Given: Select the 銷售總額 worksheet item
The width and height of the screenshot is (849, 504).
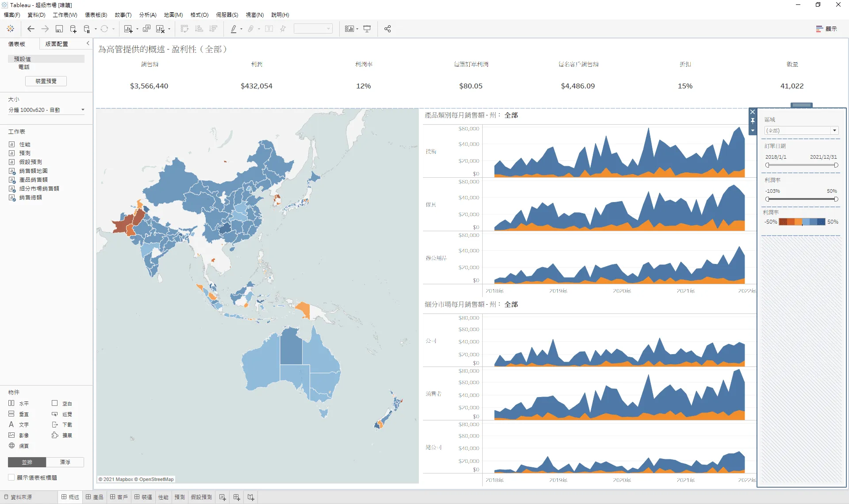Looking at the screenshot, I should [31, 197].
